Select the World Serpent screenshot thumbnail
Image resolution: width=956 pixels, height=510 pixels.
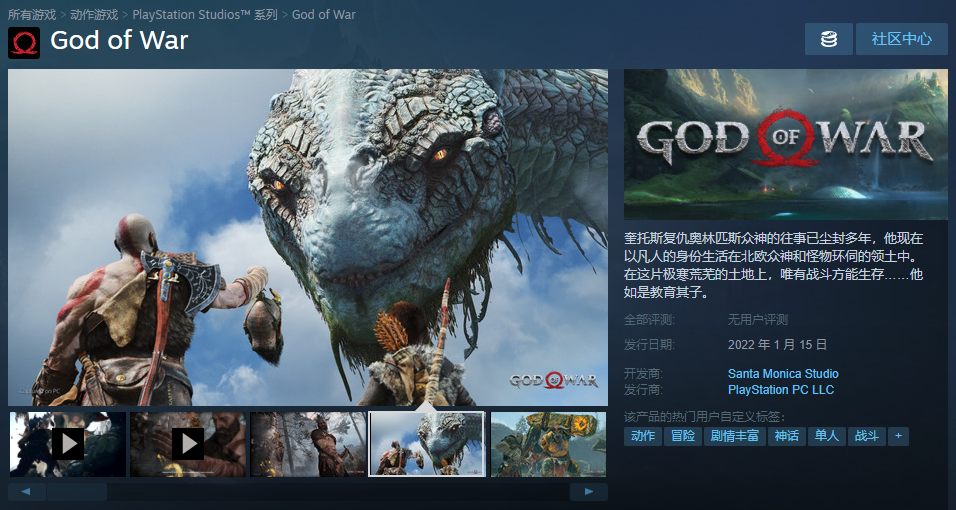pos(427,444)
